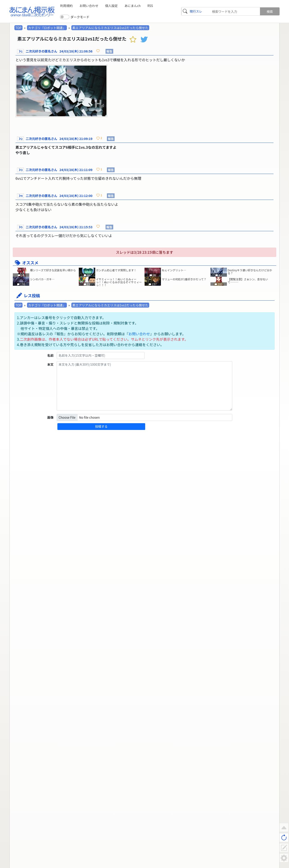Viewport: 289px width, 868px height.
Task: Click the tag icon beside オススメ
Action: (x=18, y=263)
